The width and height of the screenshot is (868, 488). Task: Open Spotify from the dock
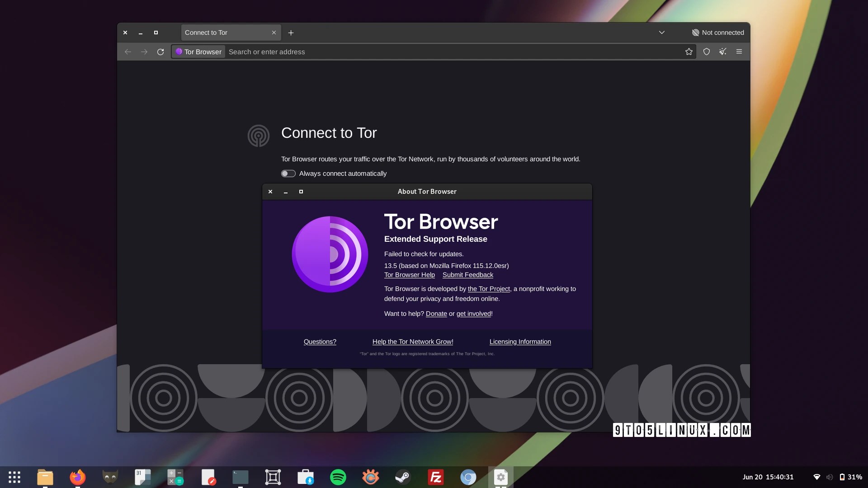coord(338,477)
